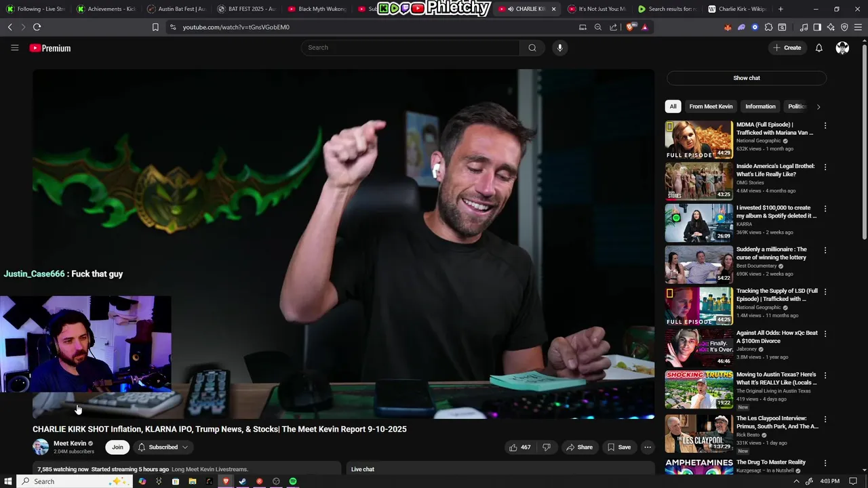
Task: Click the main video player
Action: pyautogui.click(x=344, y=244)
